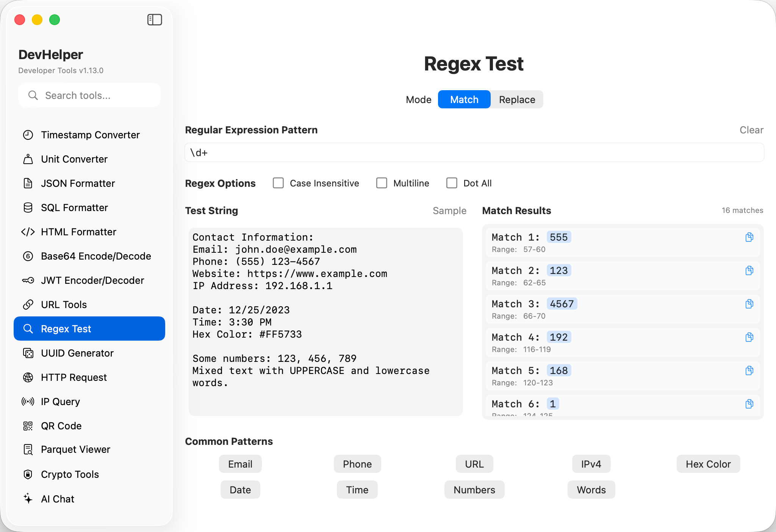Screen dimensions: 776x532
Task: Click the Timestamp Converter clock icon
Action: click(x=28, y=135)
